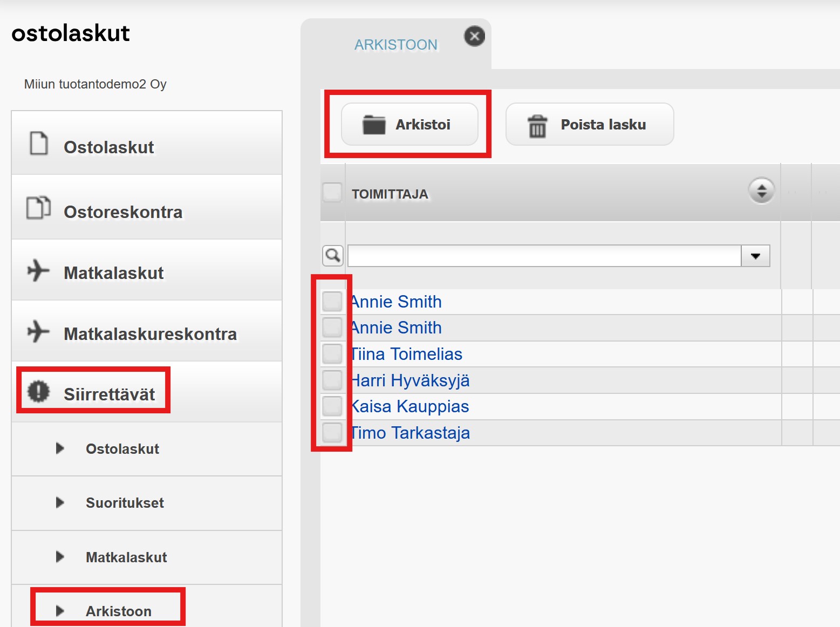Viewport: 840px width, 627px height.
Task: Click the Arkistoi button
Action: [409, 124]
